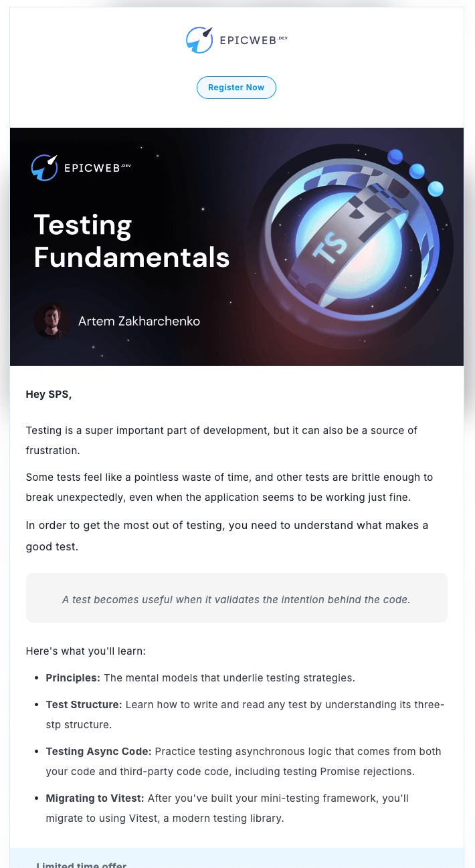Select the Migrating to Vitest bullet heading
475x868 pixels.
[x=96, y=798]
